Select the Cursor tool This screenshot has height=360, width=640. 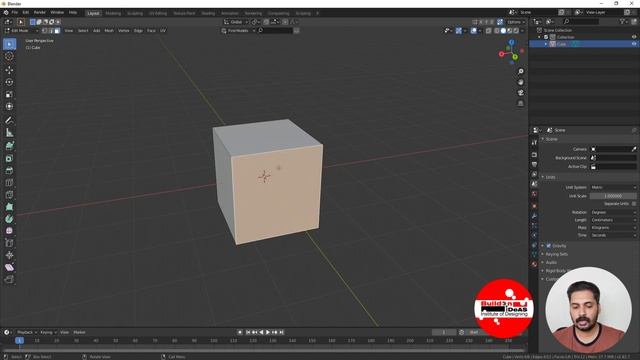coord(9,56)
